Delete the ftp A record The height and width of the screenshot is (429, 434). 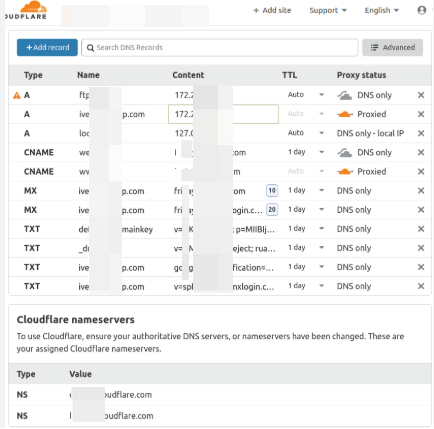click(x=421, y=95)
